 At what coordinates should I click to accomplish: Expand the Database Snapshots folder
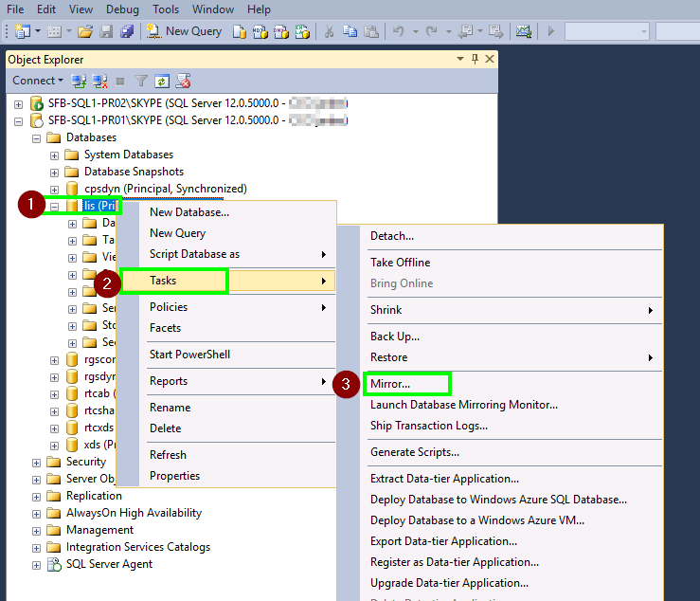(x=54, y=173)
